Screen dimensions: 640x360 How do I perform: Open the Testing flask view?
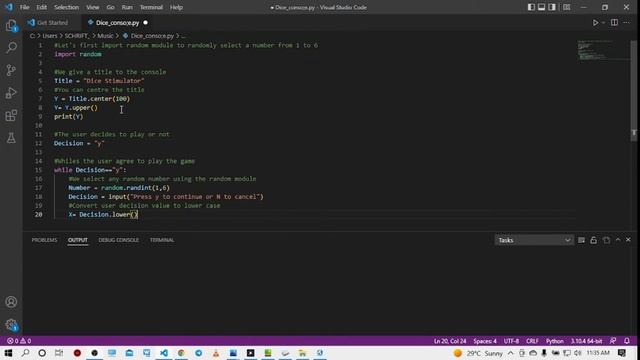coord(11,138)
